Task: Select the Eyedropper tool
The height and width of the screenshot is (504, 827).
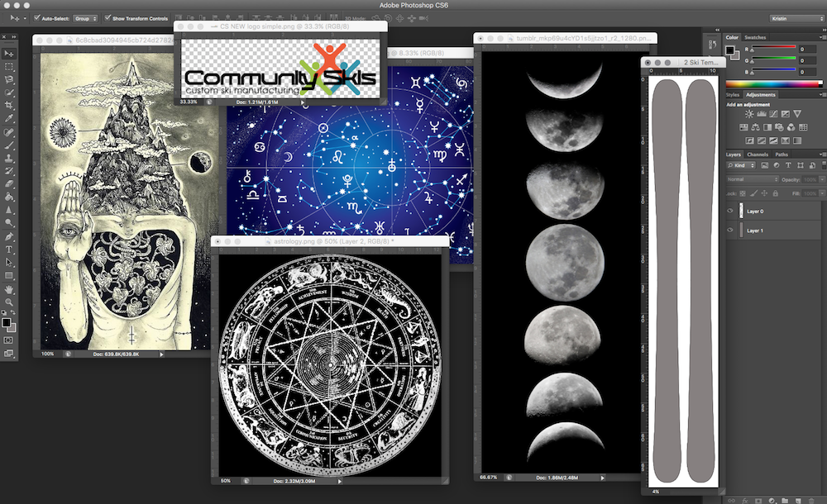Action: [9, 119]
